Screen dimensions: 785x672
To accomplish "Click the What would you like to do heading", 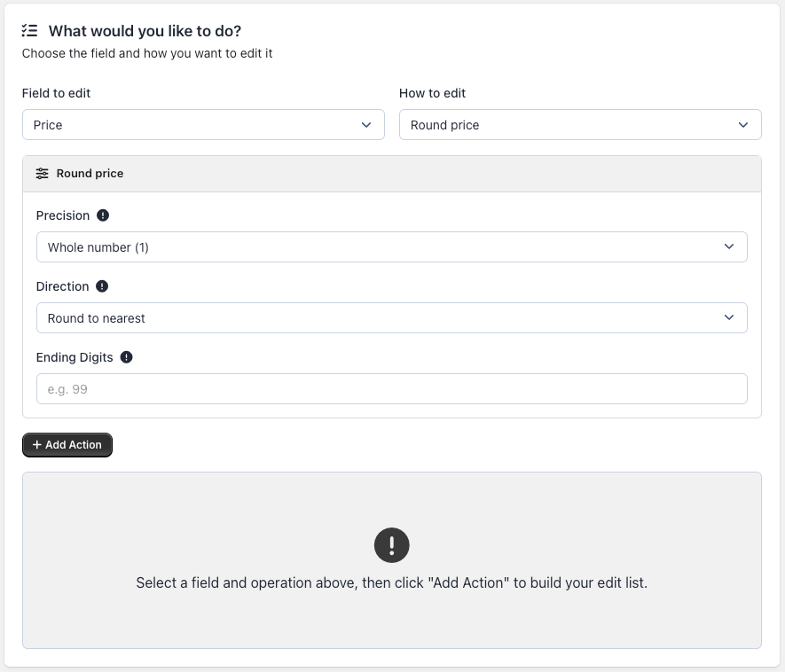I will 145,31.
